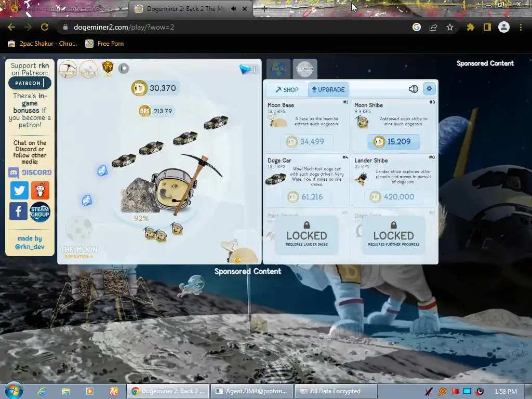
Task: Click the DPS value 213.79
Action: [x=156, y=111]
